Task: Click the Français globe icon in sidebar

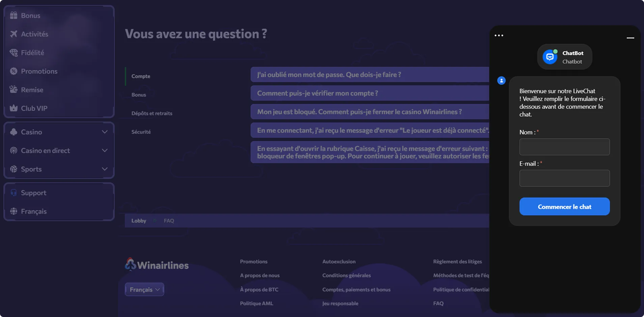Action: pyautogui.click(x=13, y=211)
